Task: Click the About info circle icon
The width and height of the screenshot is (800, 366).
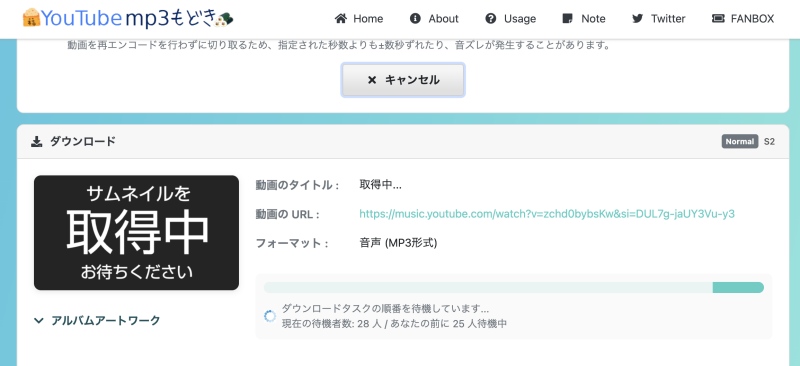Action: [x=415, y=19]
